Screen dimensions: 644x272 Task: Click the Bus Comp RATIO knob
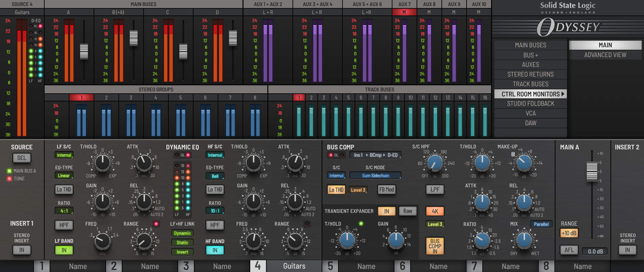click(x=482, y=240)
